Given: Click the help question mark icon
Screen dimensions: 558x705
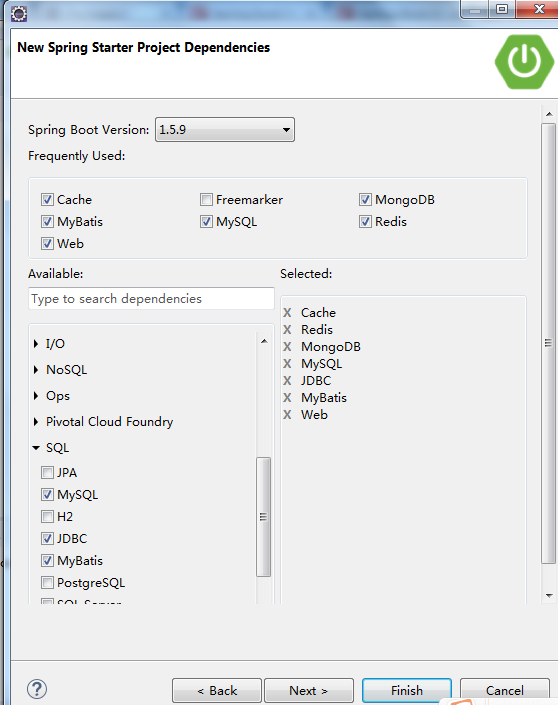Looking at the screenshot, I should (x=36, y=689).
